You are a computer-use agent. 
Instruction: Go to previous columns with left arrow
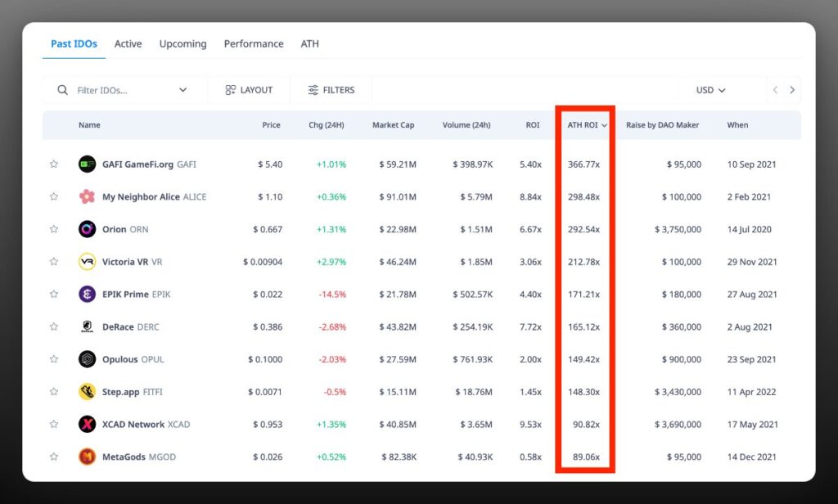pos(776,90)
